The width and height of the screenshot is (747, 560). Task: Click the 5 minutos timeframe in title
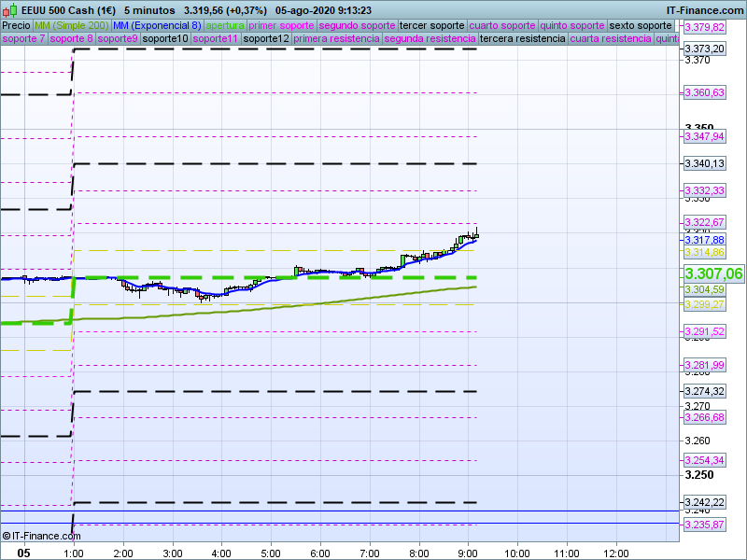pos(150,9)
